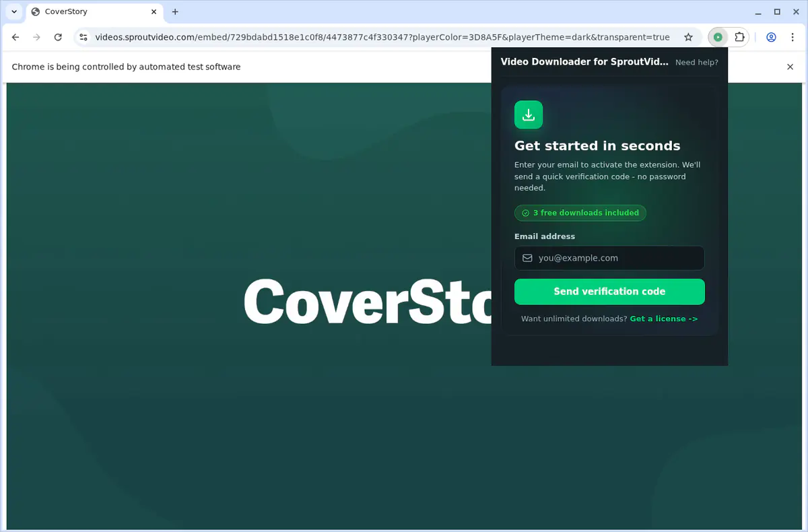This screenshot has height=532, width=808.
Task: Click the Need help? link
Action: pyautogui.click(x=696, y=62)
